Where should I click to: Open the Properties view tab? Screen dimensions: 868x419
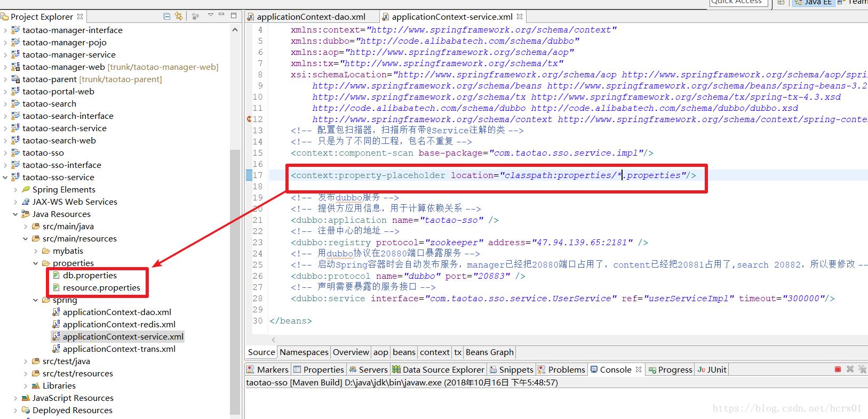(319, 370)
